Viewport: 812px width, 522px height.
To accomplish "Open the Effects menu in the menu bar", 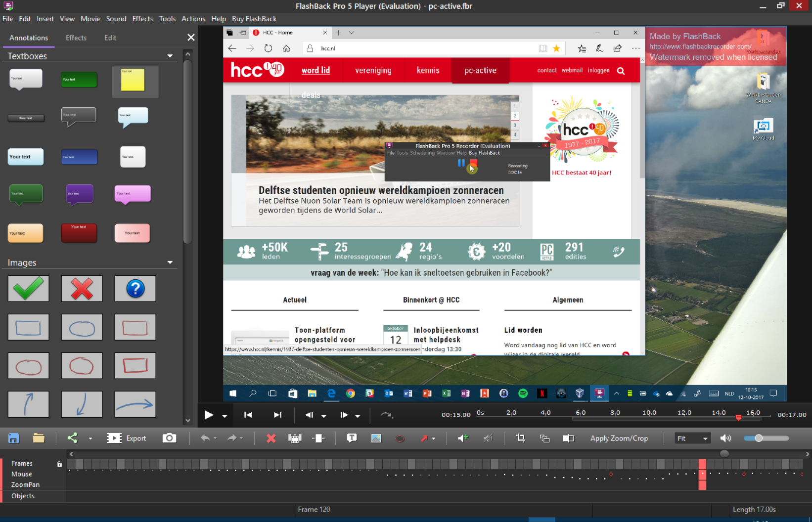I will pyautogui.click(x=142, y=19).
